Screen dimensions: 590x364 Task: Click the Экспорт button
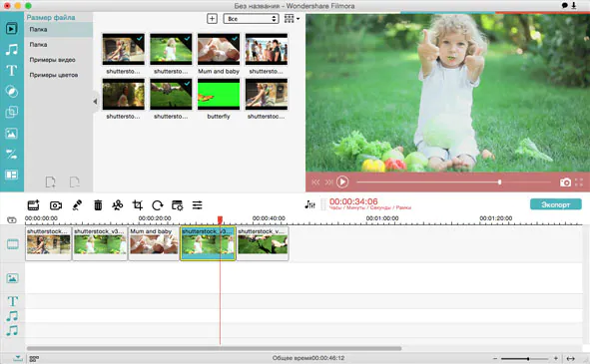556,204
